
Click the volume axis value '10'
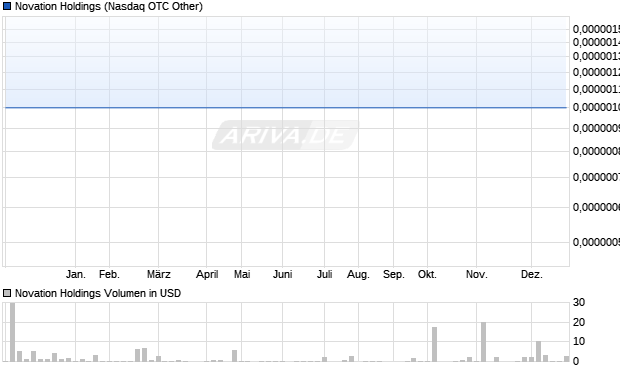pyautogui.click(x=579, y=341)
